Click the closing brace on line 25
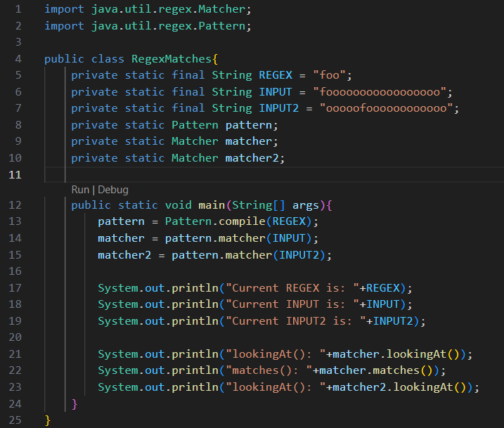The image size is (504, 428). (48, 420)
